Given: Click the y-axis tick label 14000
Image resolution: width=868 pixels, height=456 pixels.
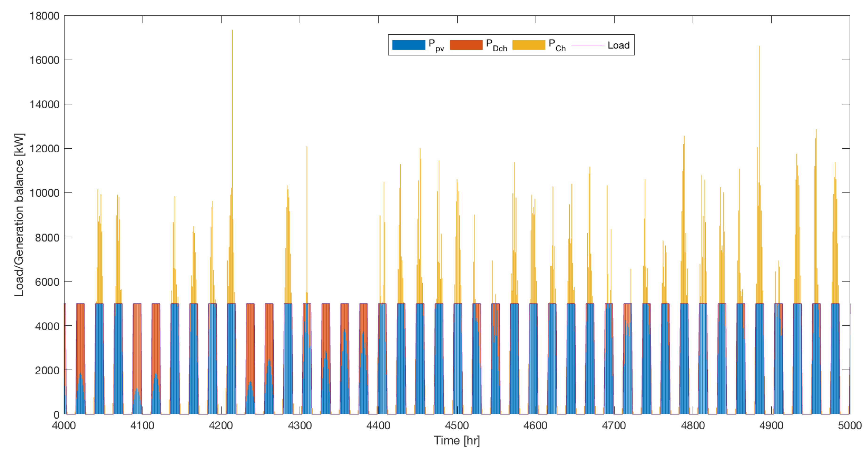Looking at the screenshot, I should (x=44, y=104).
